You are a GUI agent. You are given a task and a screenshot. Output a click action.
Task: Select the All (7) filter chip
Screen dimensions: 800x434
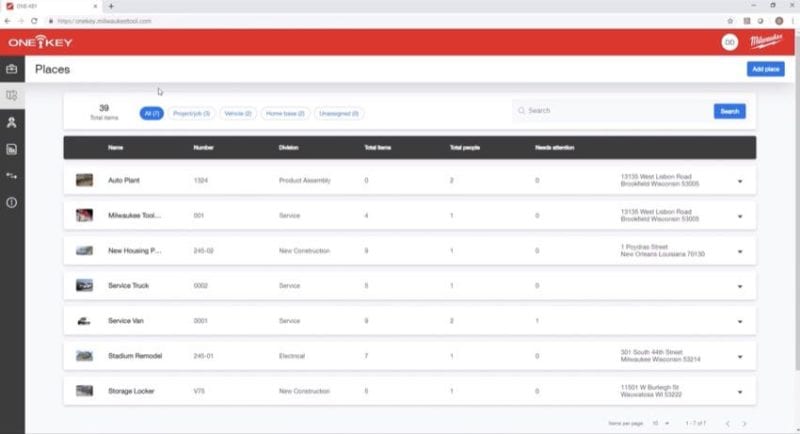152,114
